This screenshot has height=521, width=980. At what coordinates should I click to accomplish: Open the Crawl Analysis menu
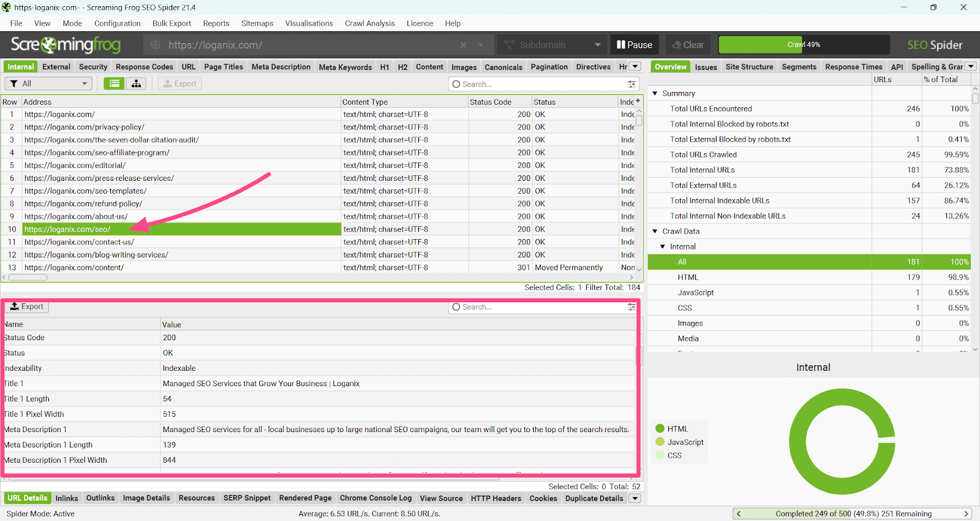(x=370, y=23)
